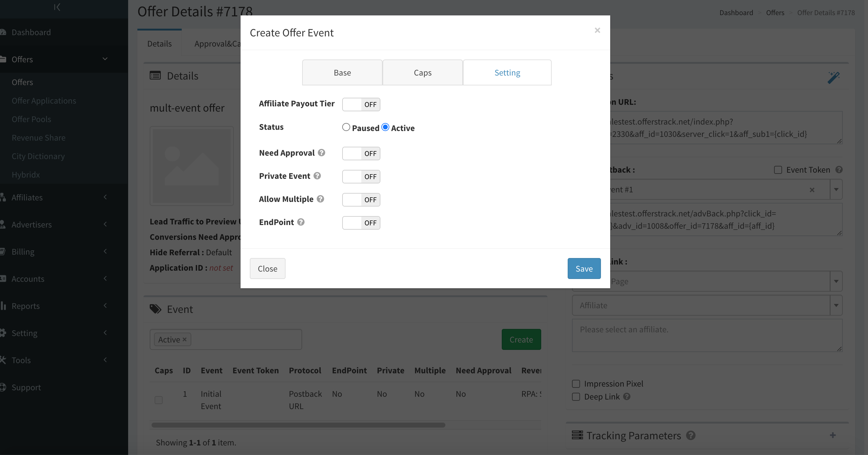
Task: Switch to the Base tab
Action: click(342, 72)
